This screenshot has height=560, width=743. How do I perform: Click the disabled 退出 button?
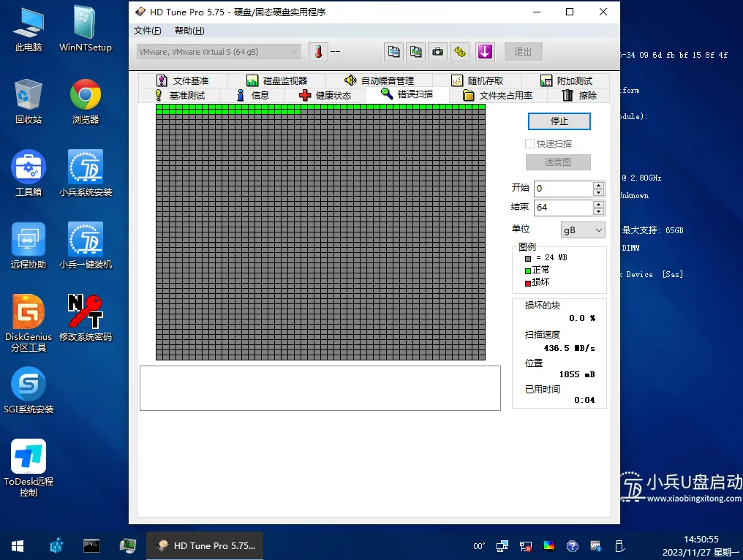point(523,52)
